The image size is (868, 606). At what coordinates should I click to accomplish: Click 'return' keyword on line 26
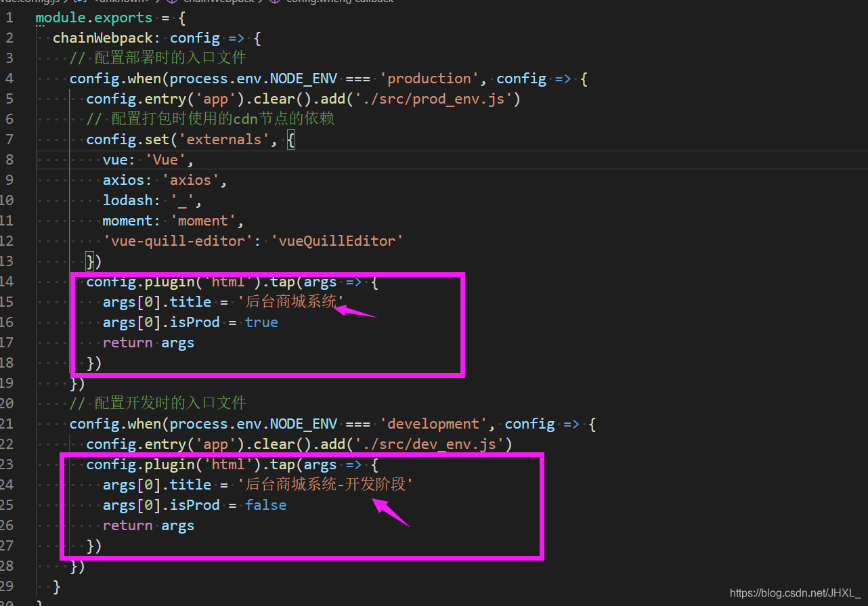[x=128, y=525]
